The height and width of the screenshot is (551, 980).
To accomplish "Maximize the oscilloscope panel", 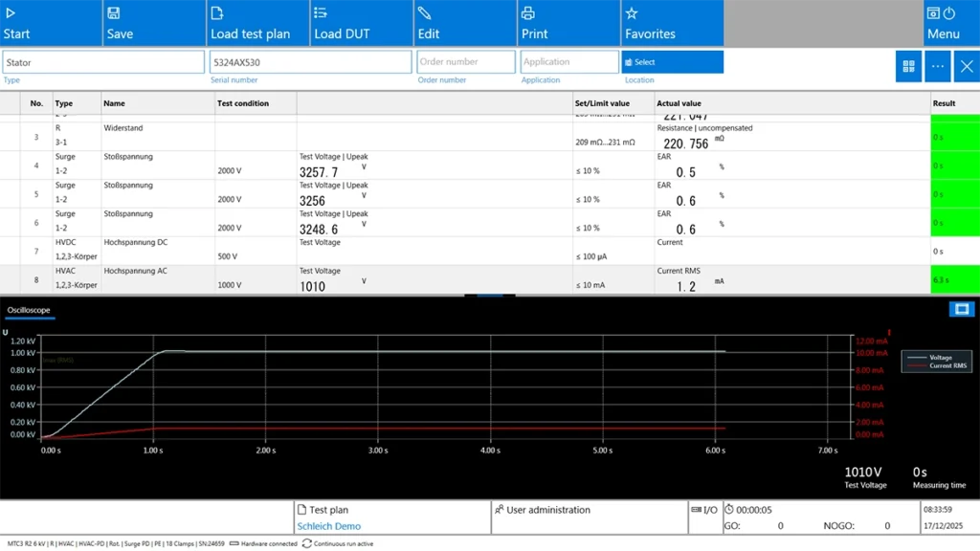I will point(961,309).
